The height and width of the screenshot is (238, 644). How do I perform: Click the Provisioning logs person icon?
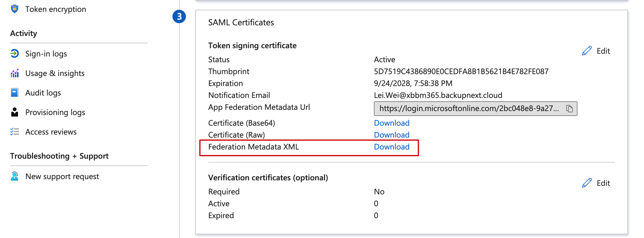(14, 112)
